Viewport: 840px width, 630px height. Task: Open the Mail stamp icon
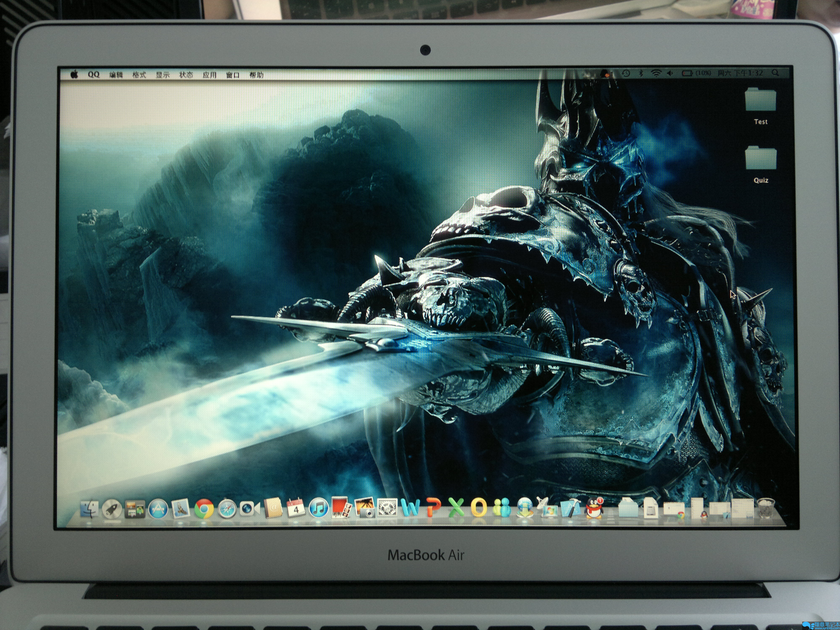[181, 508]
